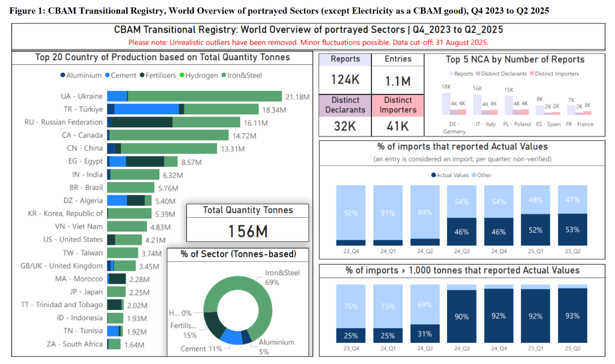Click the Total Quantity Tonnes 156M card
The width and height of the screenshot is (615, 364).
pos(248,224)
